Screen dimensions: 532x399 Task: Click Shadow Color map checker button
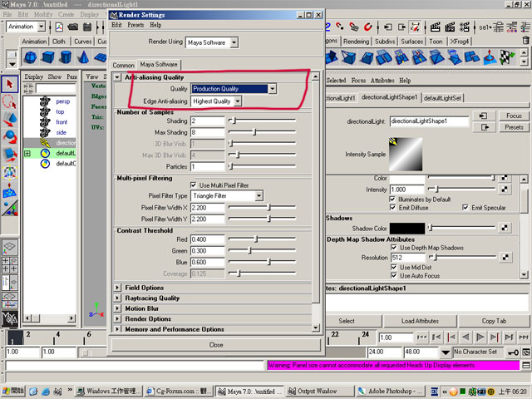(505, 228)
